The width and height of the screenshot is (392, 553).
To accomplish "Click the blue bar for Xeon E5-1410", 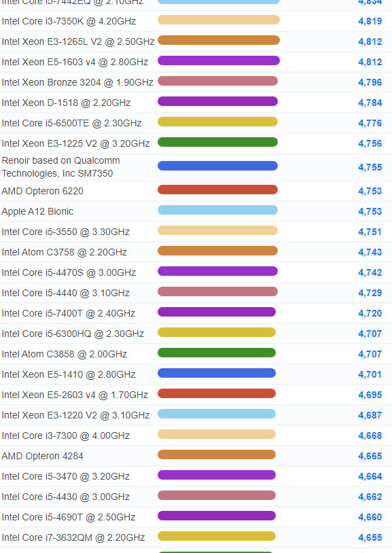I will (217, 373).
